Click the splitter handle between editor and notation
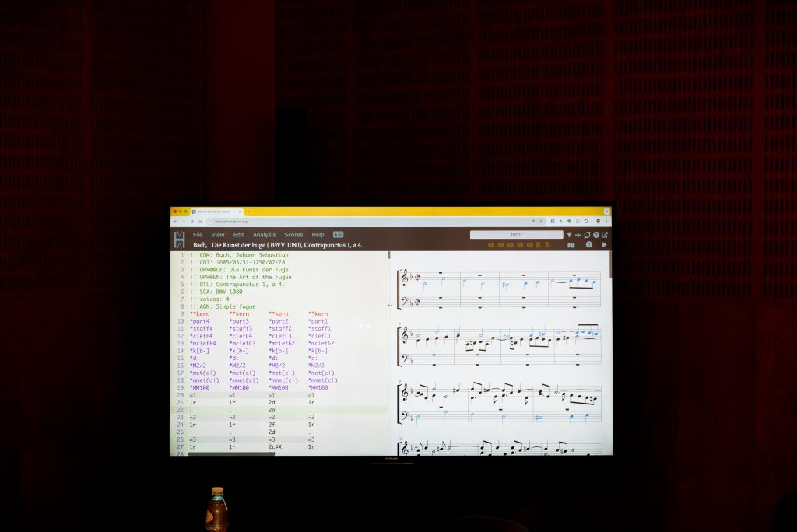 click(x=390, y=306)
